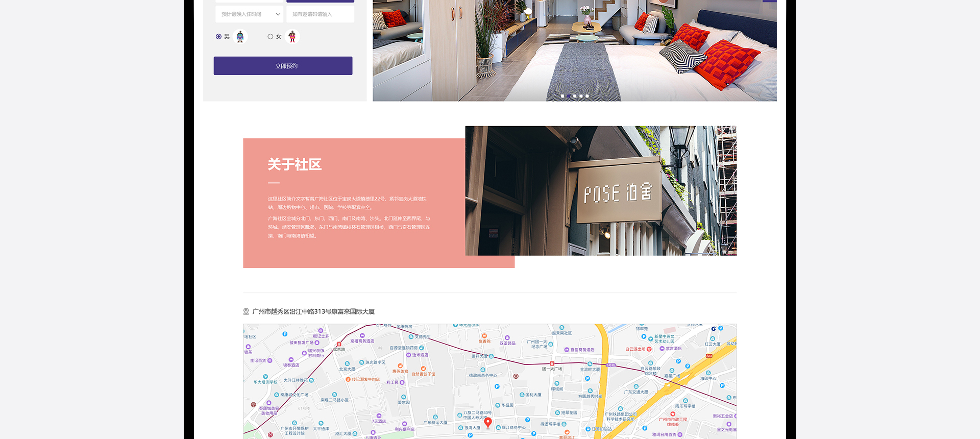Click 宜佳商务酒店 hotel icon on map
This screenshot has width=980, height=439.
(x=567, y=350)
